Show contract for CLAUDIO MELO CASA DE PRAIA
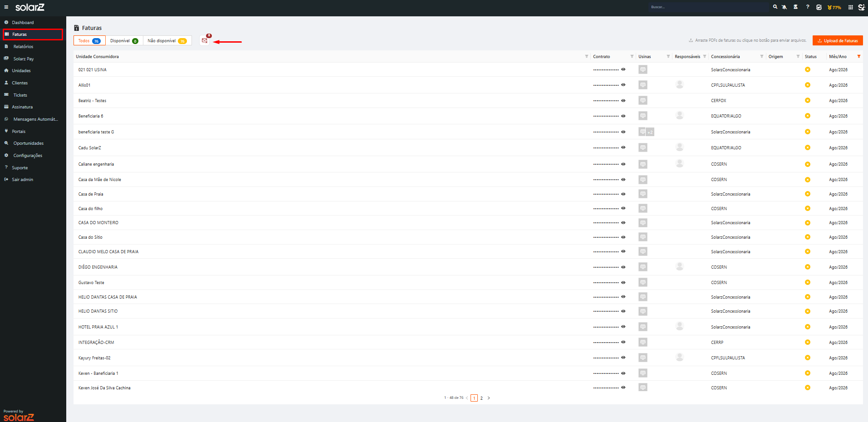 [623, 251]
